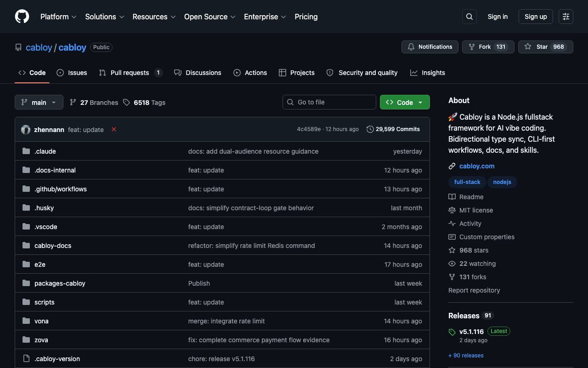Click the folder icon beside vona

pyautogui.click(x=26, y=321)
